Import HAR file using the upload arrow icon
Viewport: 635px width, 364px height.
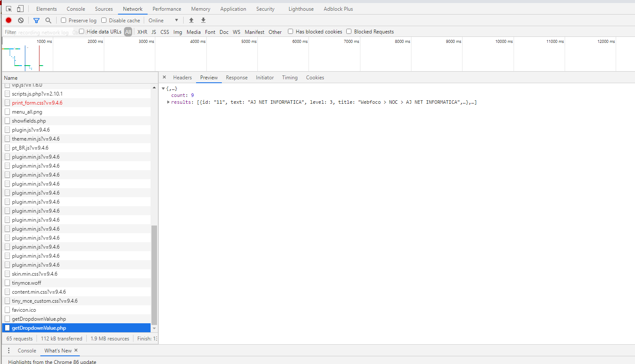(191, 20)
